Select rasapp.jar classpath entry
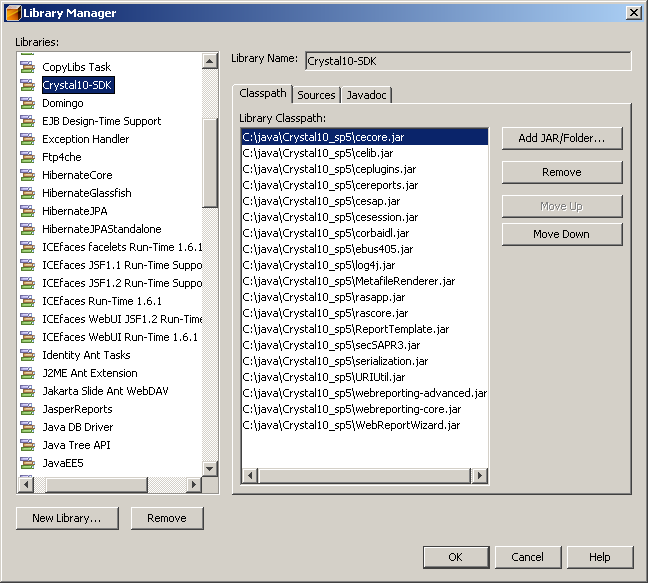This screenshot has width=648, height=583. tap(364, 297)
